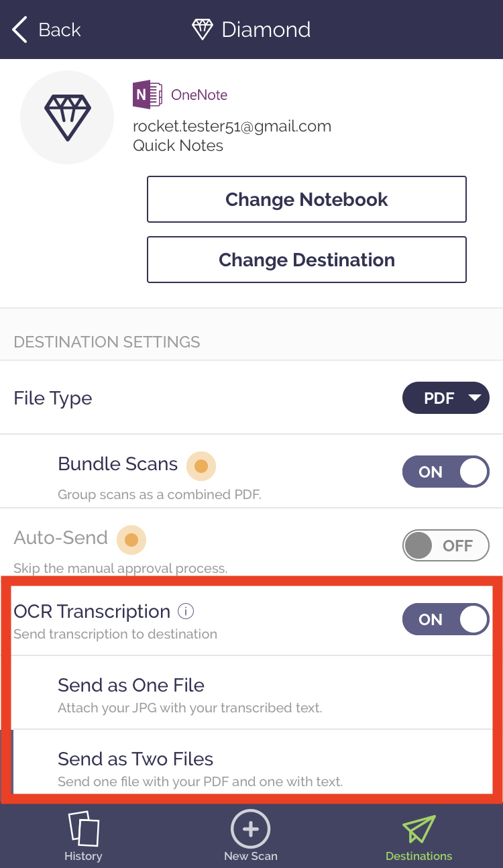Disable the OCR Transcription toggle
The width and height of the screenshot is (503, 868).
point(445,619)
